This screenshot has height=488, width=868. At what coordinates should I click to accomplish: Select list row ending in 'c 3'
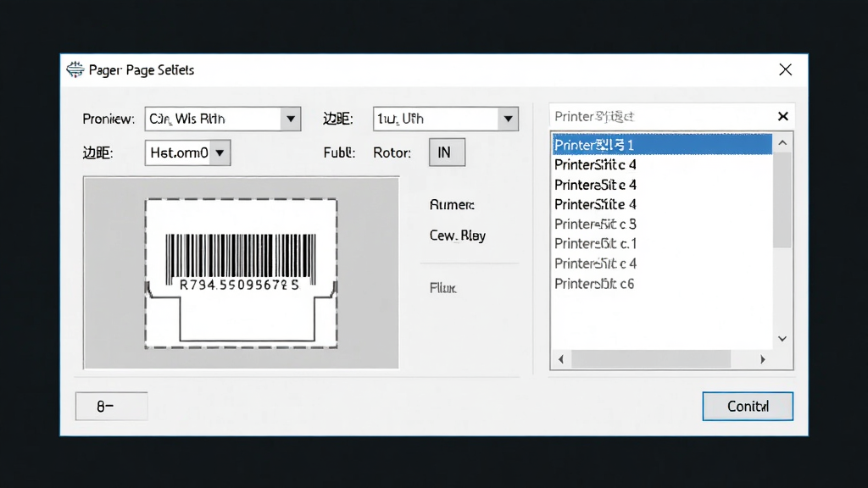tap(662, 224)
